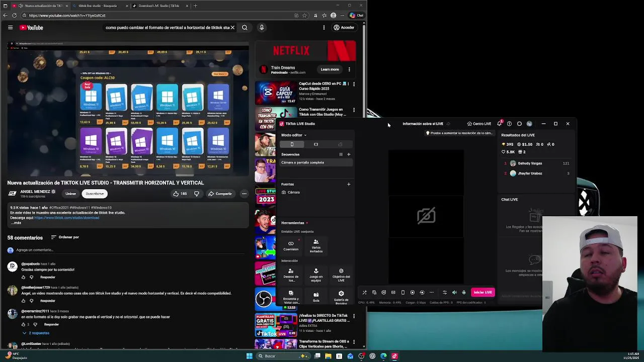Like the video with 185 likes

coord(180,194)
